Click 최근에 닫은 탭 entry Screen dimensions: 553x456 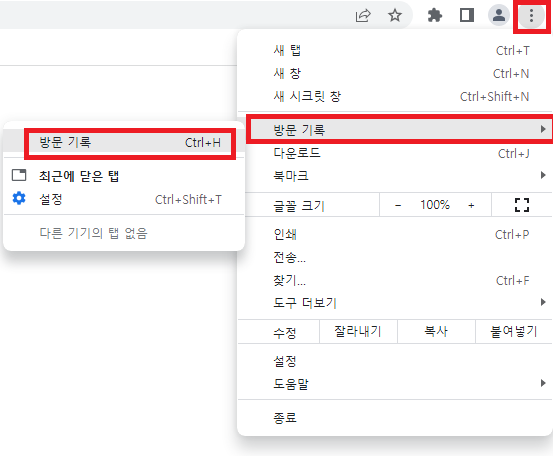pos(124,176)
